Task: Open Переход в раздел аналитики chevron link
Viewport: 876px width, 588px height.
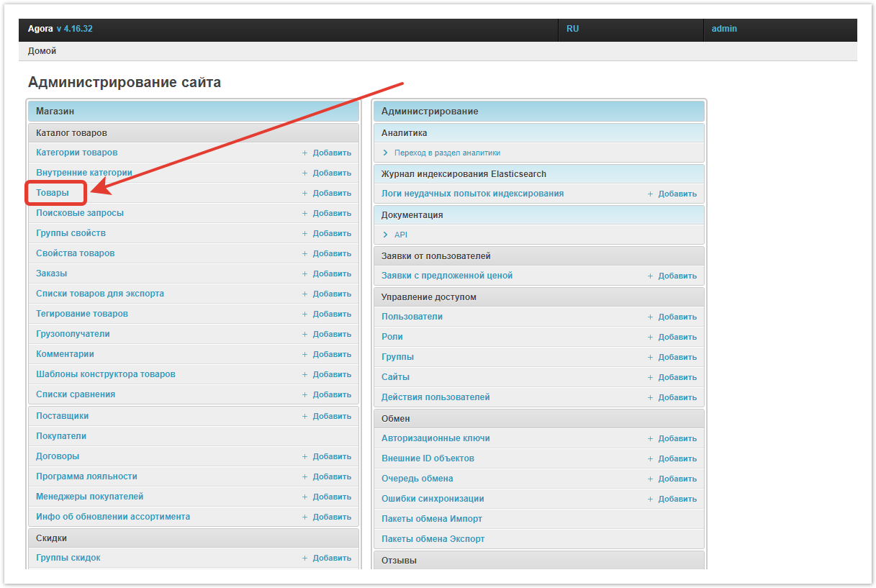Action: pos(386,153)
